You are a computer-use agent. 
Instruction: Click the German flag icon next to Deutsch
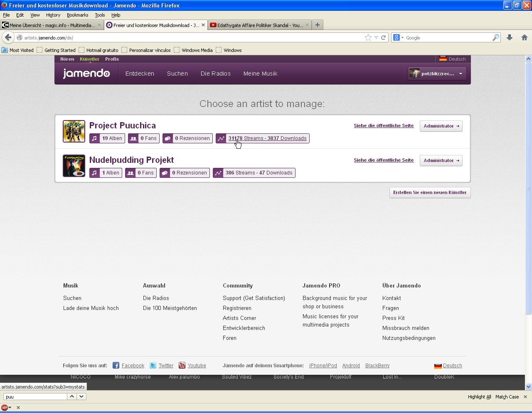[438, 366]
